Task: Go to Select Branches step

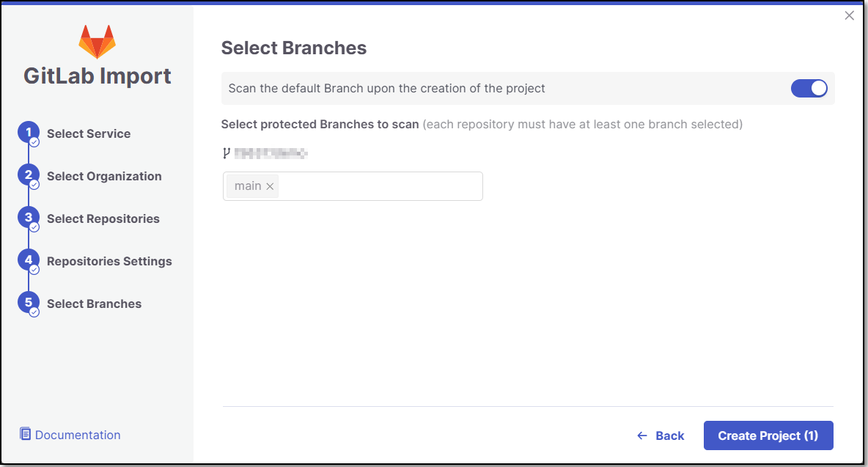Action: (94, 304)
